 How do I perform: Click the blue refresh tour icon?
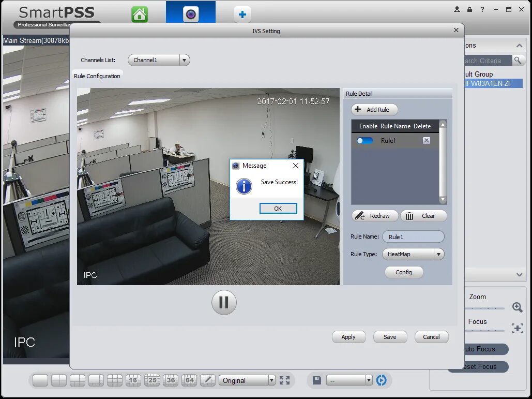(382, 380)
